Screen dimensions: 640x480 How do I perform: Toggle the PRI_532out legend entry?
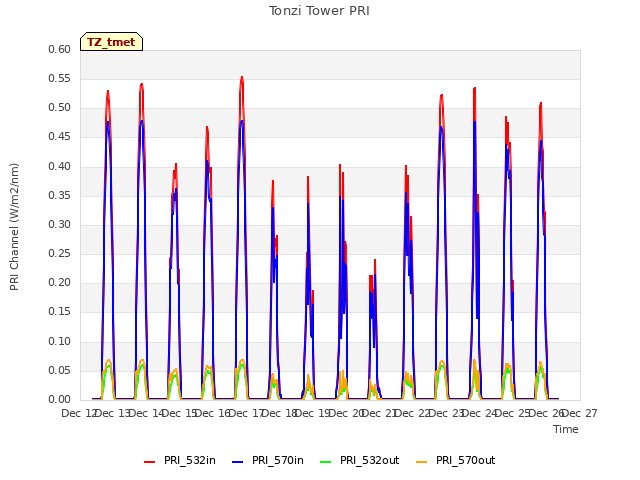359,460
